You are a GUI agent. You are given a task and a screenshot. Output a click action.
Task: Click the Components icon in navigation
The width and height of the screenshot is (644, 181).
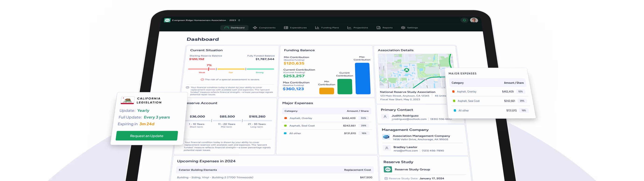[x=255, y=28]
